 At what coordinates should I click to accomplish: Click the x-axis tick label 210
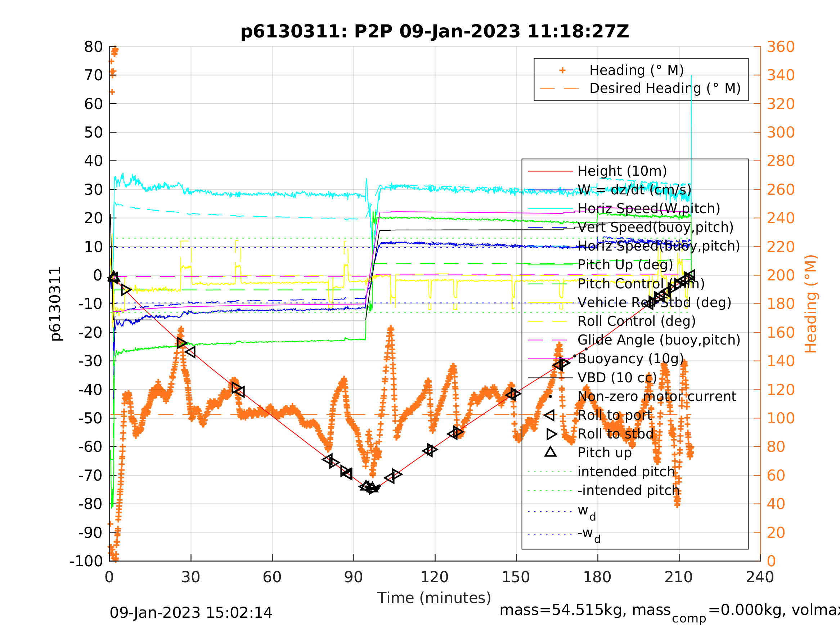click(679, 577)
